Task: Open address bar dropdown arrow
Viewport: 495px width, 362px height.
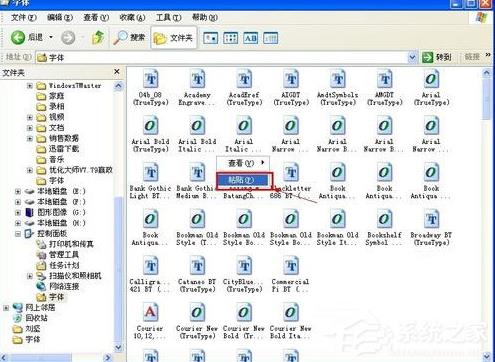Action: pyautogui.click(x=412, y=58)
